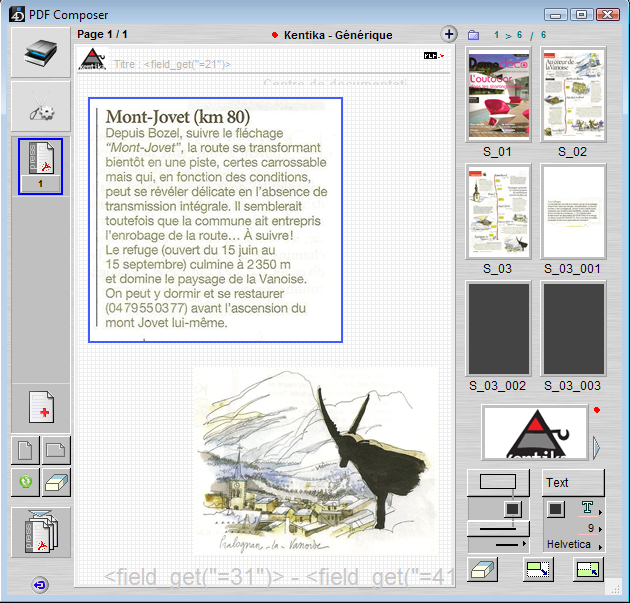Use the eraser in the left panel
This screenshot has width=630, height=603.
pos(56,482)
